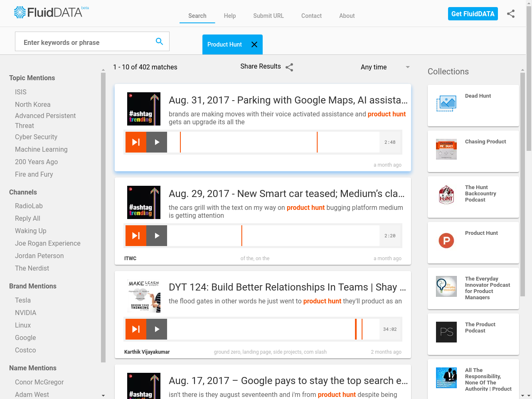
Task: Seek within the Aug. 29 episode timeline
Action: click(273, 236)
